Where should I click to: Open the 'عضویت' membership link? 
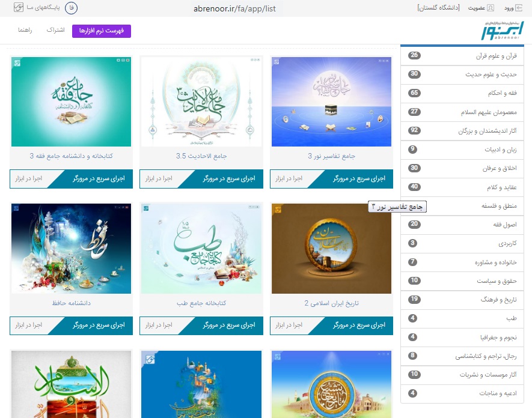click(x=481, y=8)
